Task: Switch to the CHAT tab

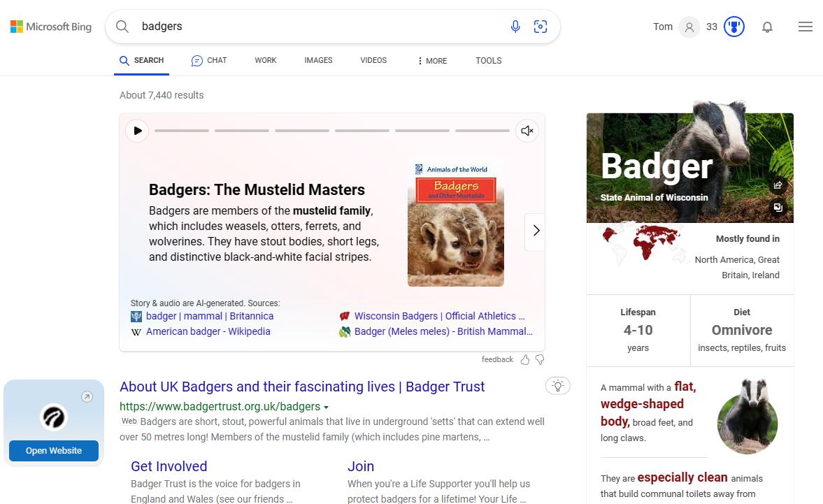Action: tap(209, 61)
